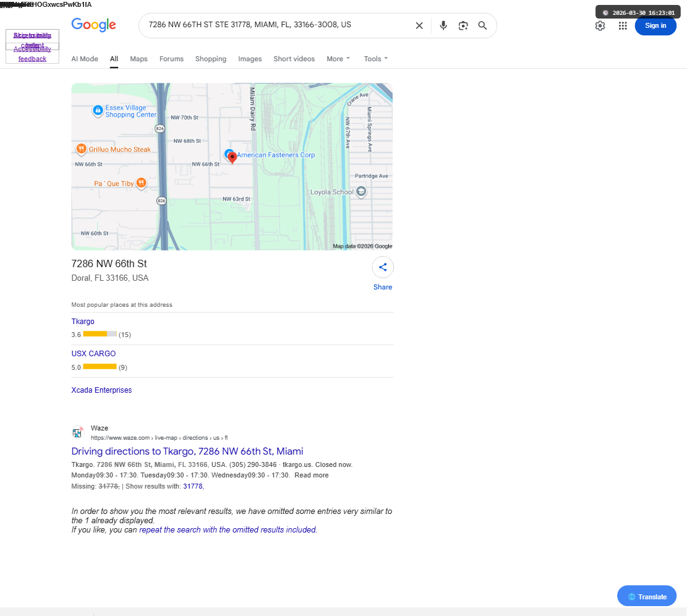Click the map thumbnail area near NW 63rd St
The width and height of the screenshot is (695, 616).
point(236,199)
